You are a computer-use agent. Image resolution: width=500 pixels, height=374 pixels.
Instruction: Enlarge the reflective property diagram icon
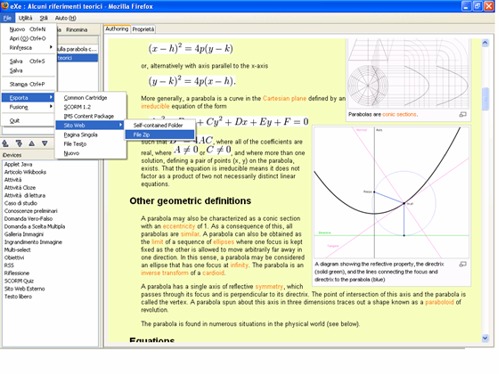[463, 264]
